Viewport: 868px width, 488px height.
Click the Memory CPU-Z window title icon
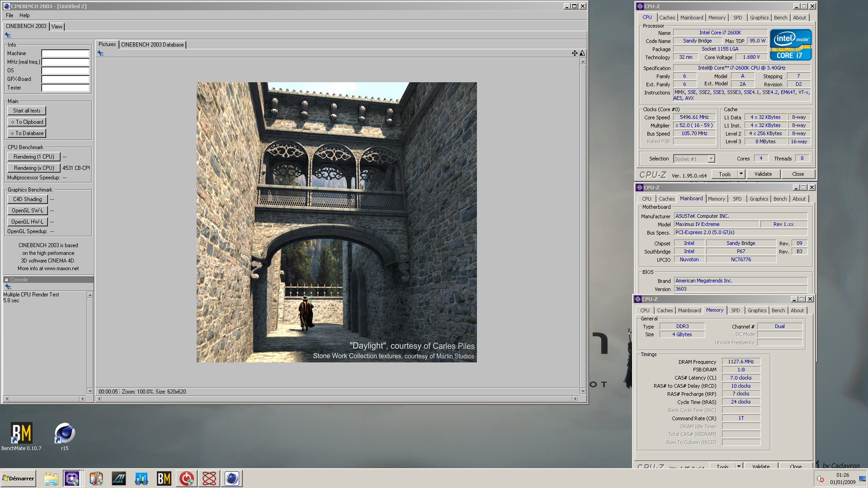638,299
